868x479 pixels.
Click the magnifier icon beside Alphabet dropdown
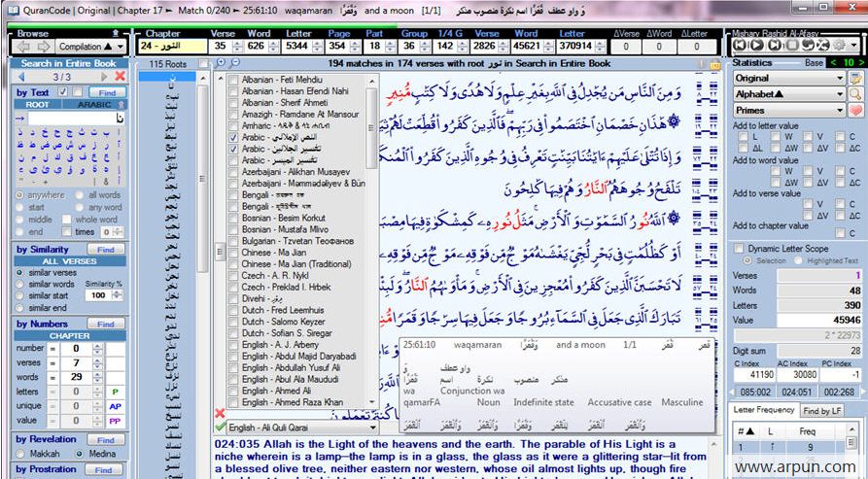point(854,94)
